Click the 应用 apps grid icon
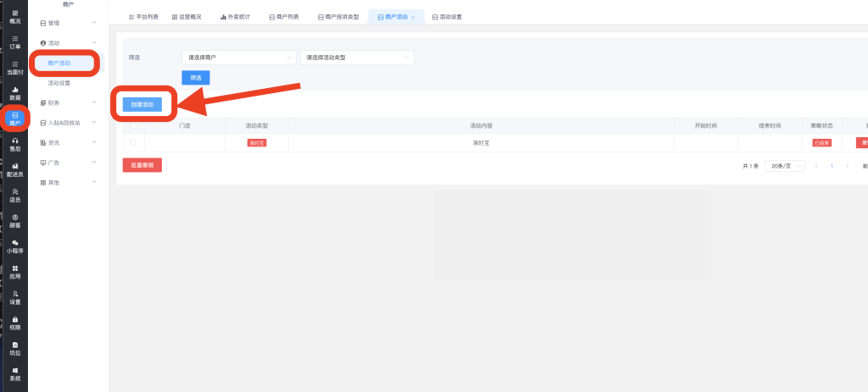This screenshot has width=868, height=392. pyautogui.click(x=14, y=271)
